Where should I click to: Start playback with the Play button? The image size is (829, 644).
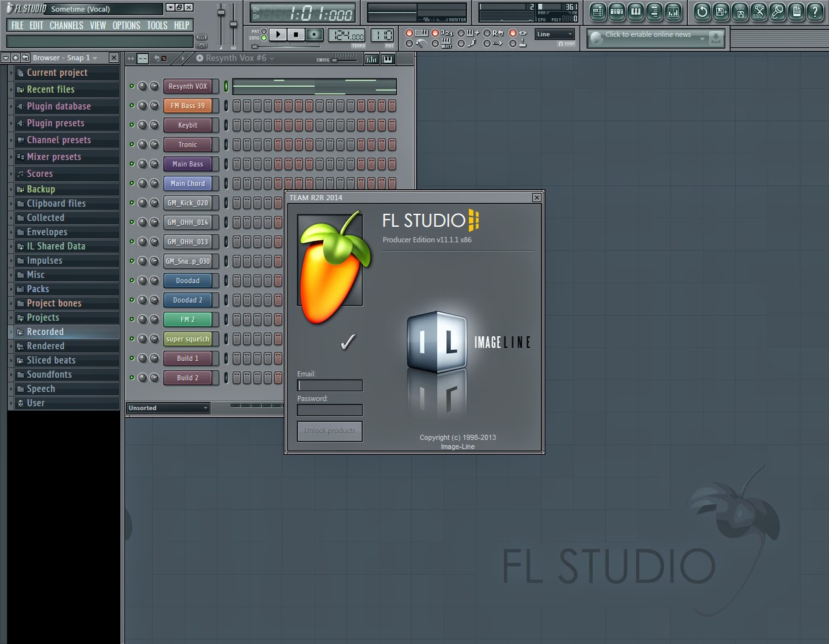278,34
